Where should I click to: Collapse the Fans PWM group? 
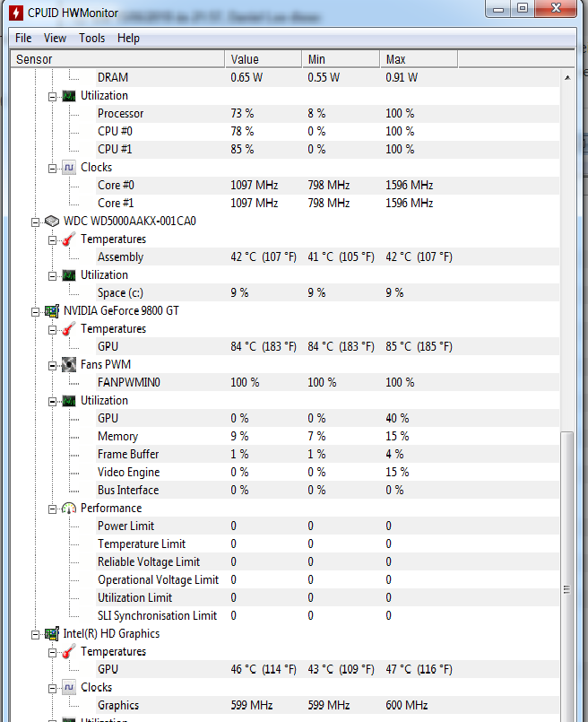tap(53, 366)
